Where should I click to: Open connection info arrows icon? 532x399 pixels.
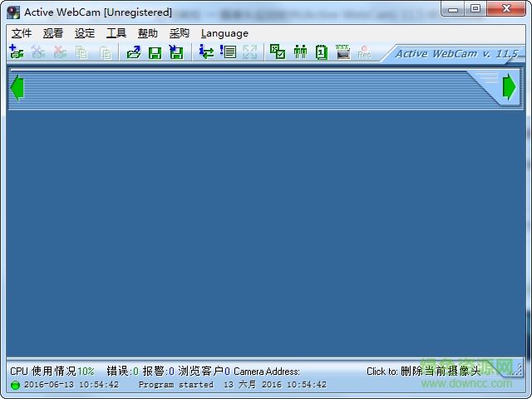click(206, 52)
